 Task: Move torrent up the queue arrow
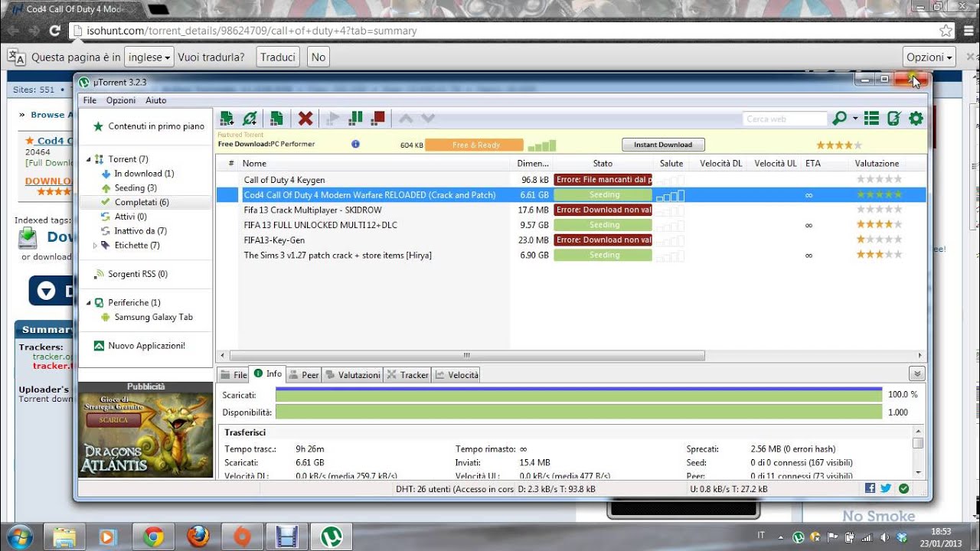click(406, 118)
